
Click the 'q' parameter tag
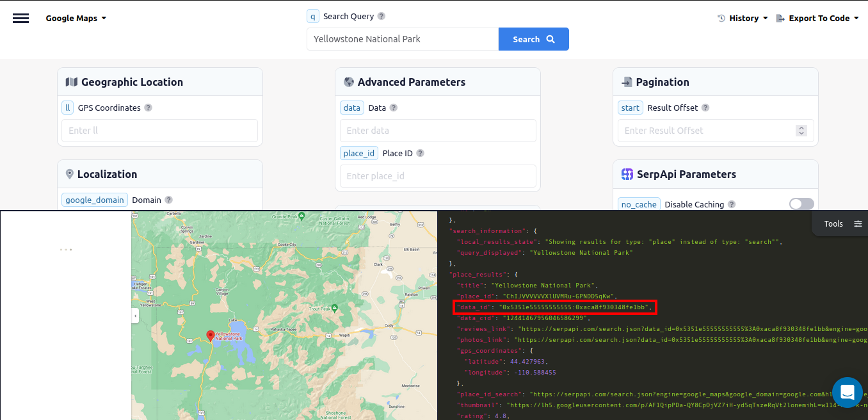(312, 16)
